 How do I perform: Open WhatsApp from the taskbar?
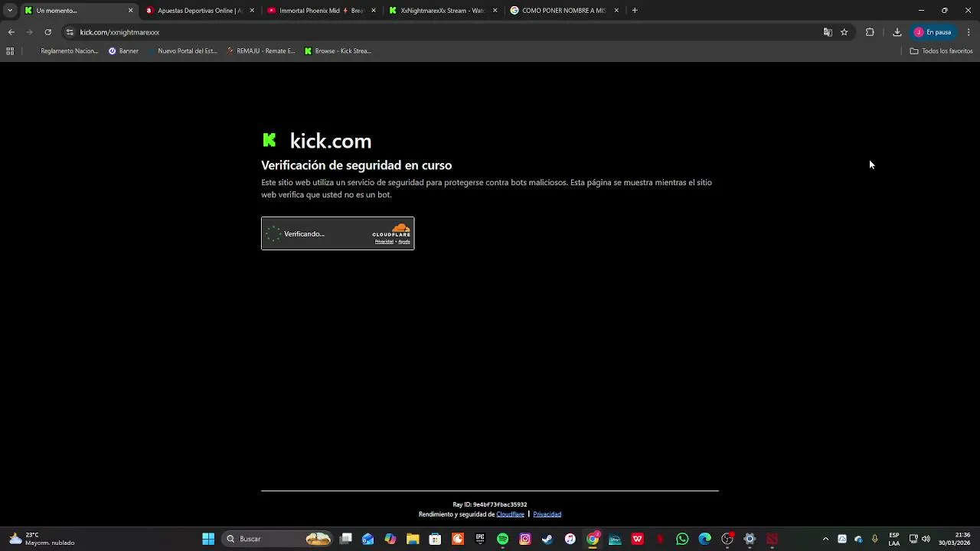[682, 539]
